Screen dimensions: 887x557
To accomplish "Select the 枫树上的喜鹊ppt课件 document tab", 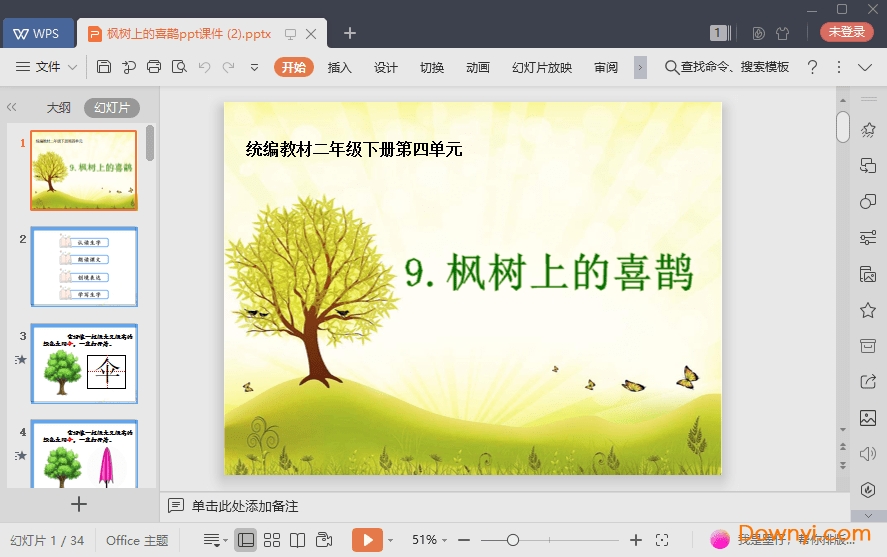I will 189,34.
